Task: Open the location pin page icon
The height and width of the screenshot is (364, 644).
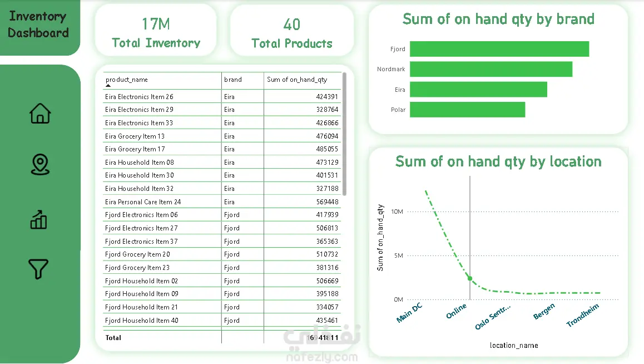Action: tap(40, 164)
